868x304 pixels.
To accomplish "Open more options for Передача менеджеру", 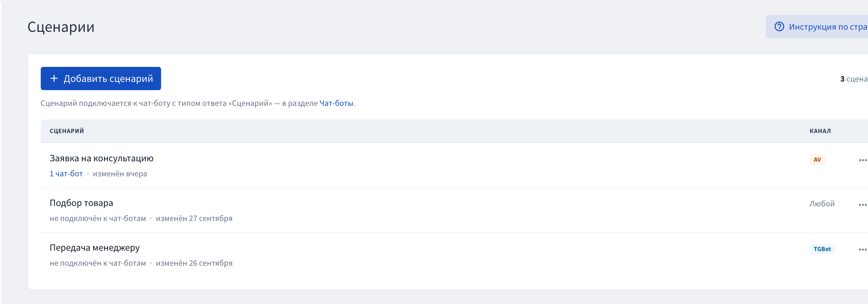I will coord(863,250).
